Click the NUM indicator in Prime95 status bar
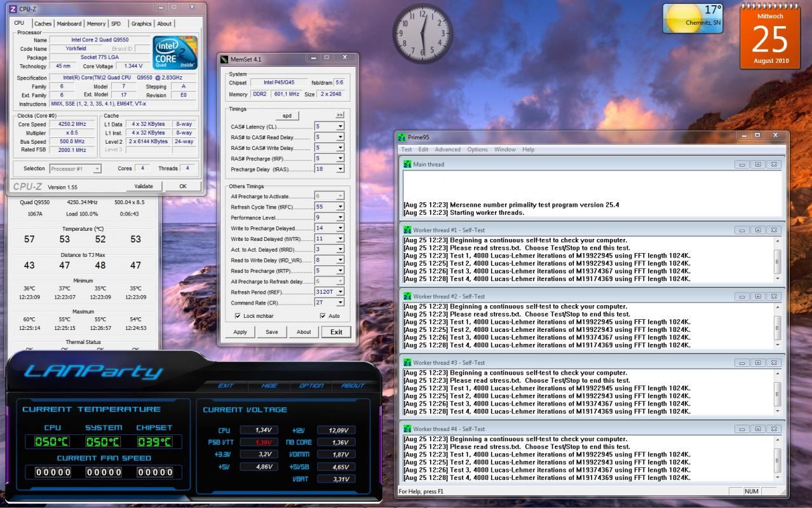This screenshot has height=508, width=812. 752,491
